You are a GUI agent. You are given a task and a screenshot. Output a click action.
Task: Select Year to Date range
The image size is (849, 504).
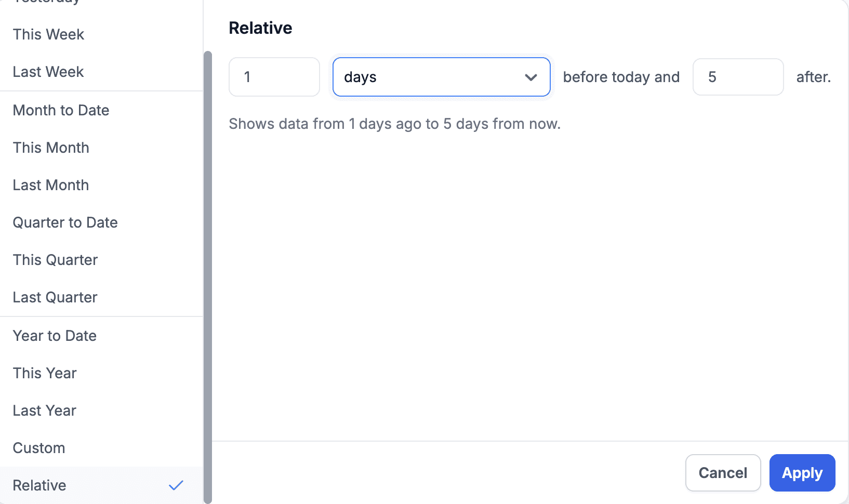(x=55, y=336)
